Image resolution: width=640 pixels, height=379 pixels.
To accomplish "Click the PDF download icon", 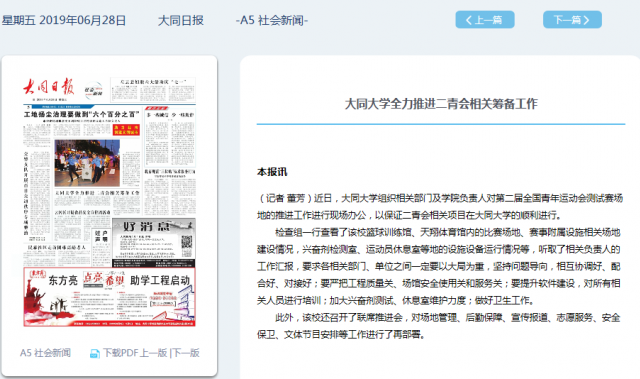I will coord(95,353).
